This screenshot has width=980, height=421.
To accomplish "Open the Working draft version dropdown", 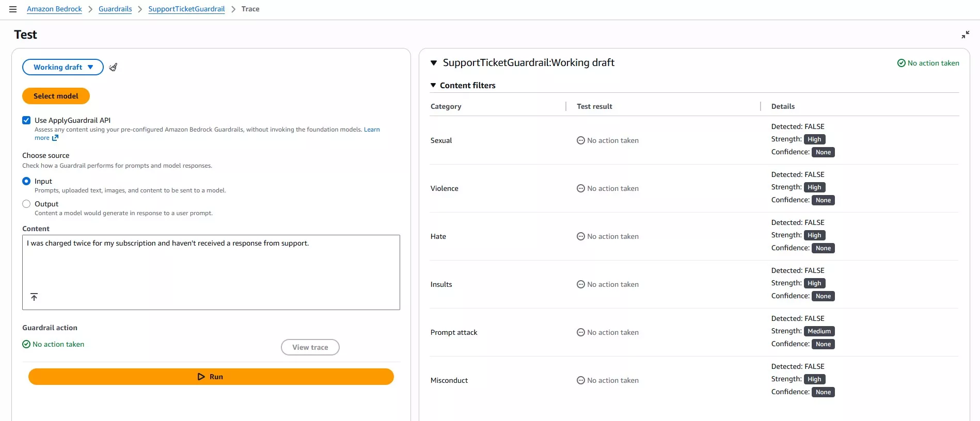I will coord(63,67).
